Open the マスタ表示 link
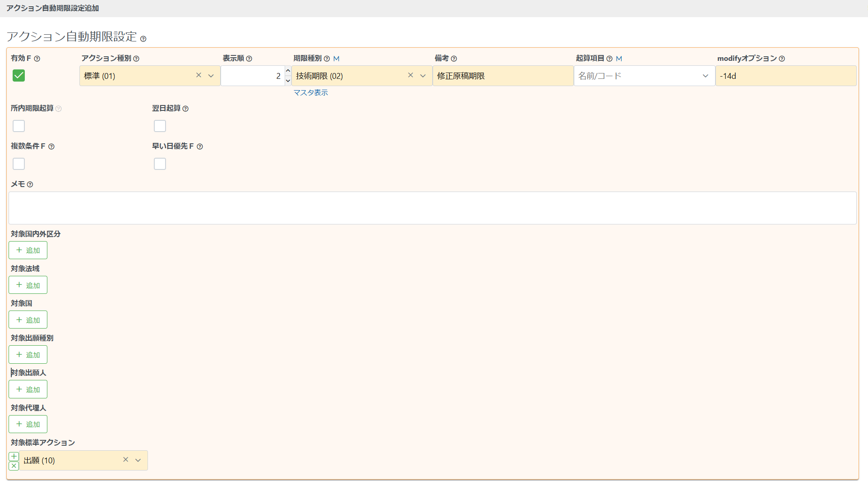The width and height of the screenshot is (868, 489). click(x=310, y=92)
